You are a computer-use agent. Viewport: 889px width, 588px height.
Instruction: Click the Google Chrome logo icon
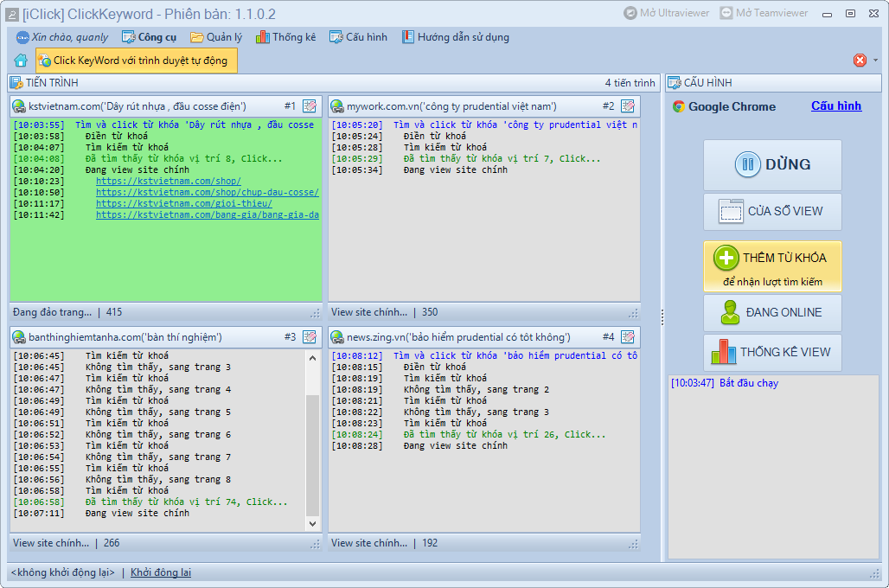coord(679,106)
